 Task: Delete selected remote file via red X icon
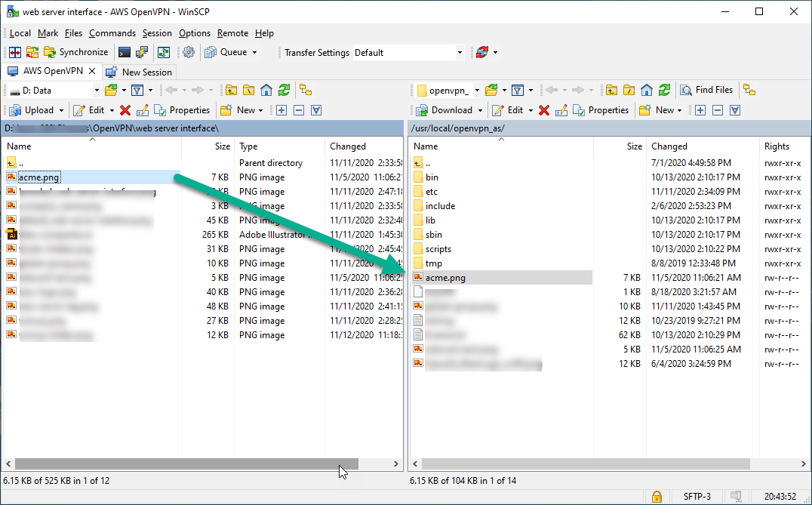(544, 109)
